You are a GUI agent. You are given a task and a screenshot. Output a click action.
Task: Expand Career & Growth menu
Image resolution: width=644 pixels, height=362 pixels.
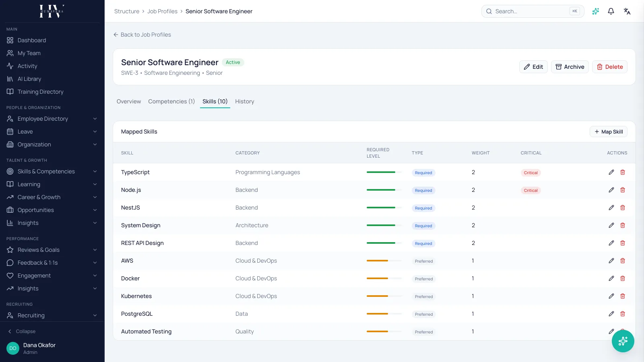tap(52, 197)
